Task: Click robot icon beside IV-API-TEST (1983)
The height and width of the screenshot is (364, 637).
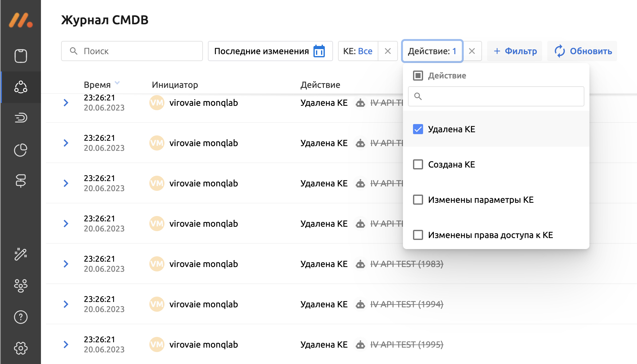Action: 360,264
